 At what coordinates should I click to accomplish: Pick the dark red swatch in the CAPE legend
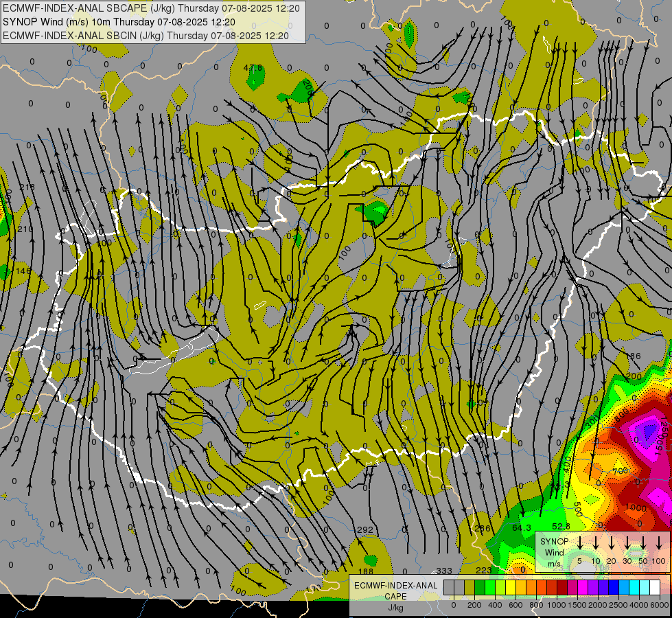click(x=562, y=587)
